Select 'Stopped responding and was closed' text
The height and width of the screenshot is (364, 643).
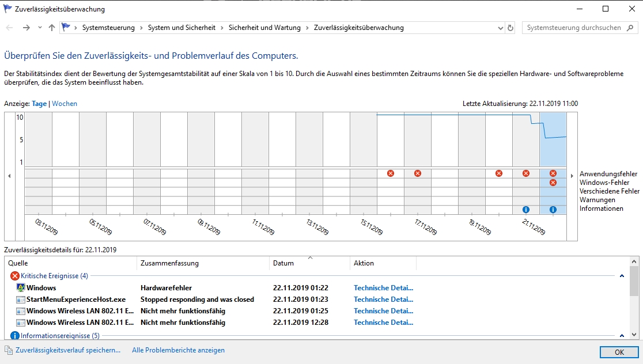[197, 299]
